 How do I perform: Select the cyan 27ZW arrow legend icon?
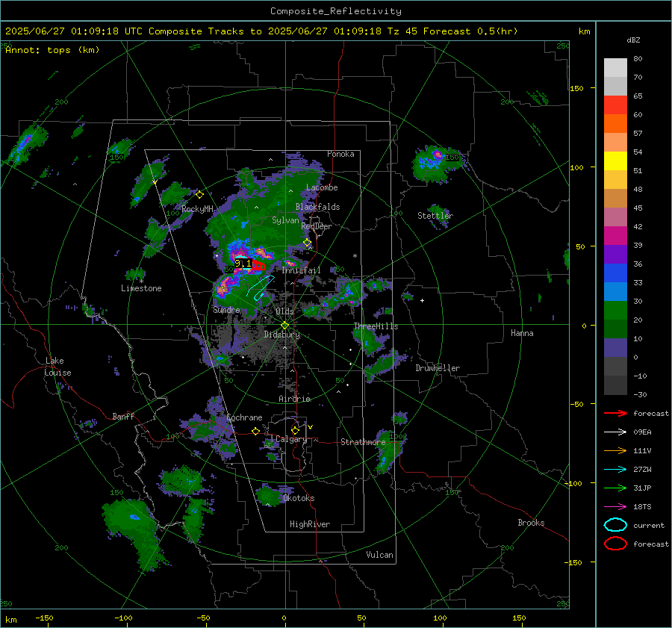click(x=615, y=470)
